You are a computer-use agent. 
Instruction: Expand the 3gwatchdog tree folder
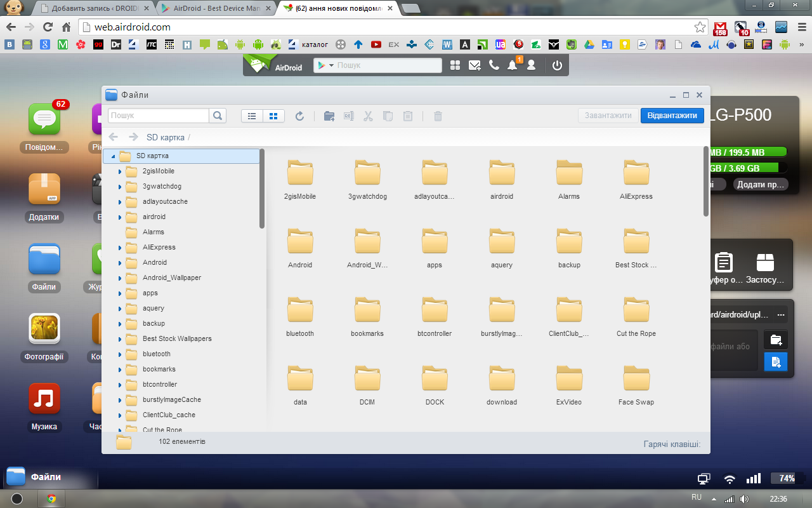120,187
